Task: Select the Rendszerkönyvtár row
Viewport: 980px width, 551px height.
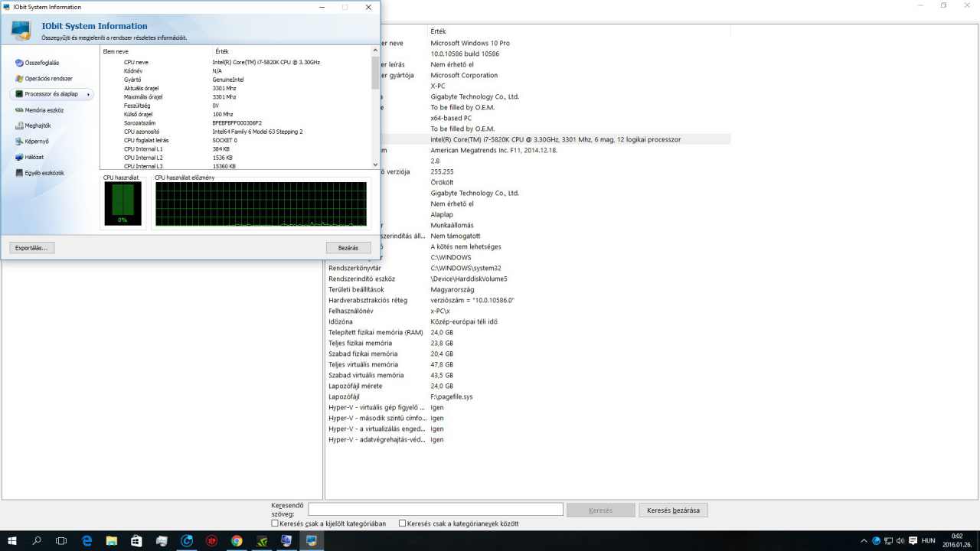Action: coord(528,268)
